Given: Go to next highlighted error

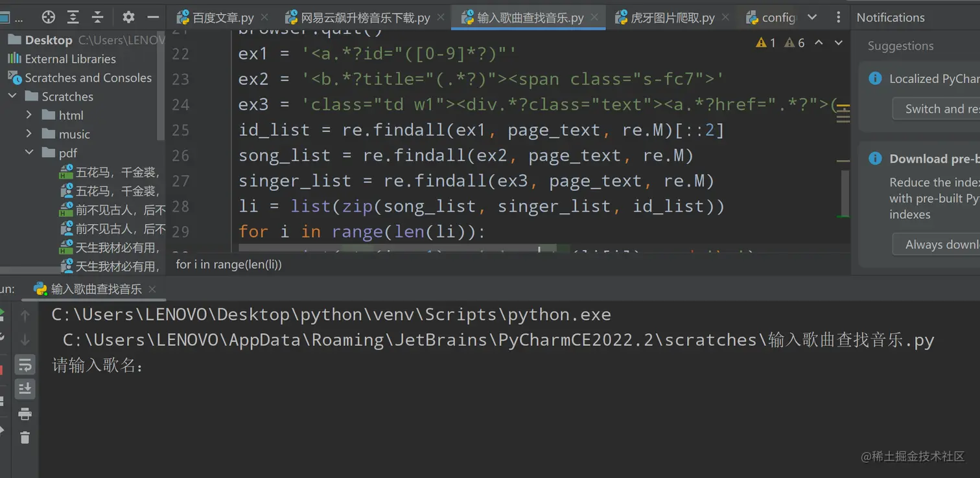Looking at the screenshot, I should click(x=839, y=43).
